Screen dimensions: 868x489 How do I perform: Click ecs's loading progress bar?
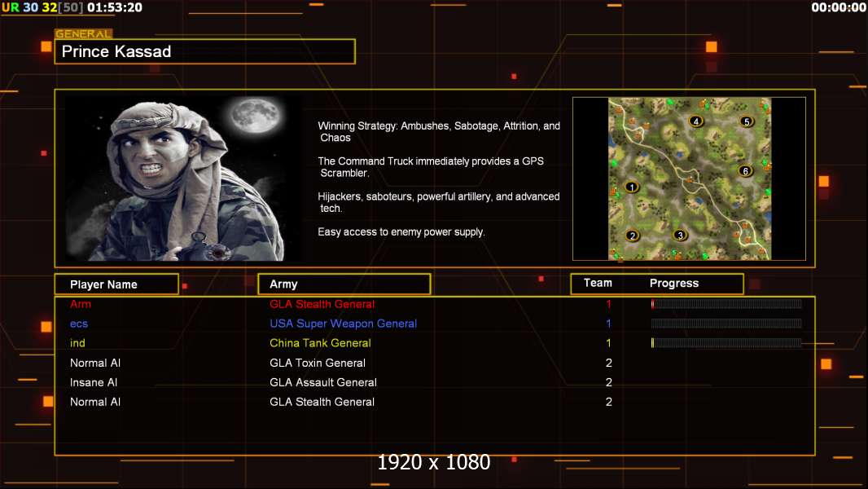[726, 323]
